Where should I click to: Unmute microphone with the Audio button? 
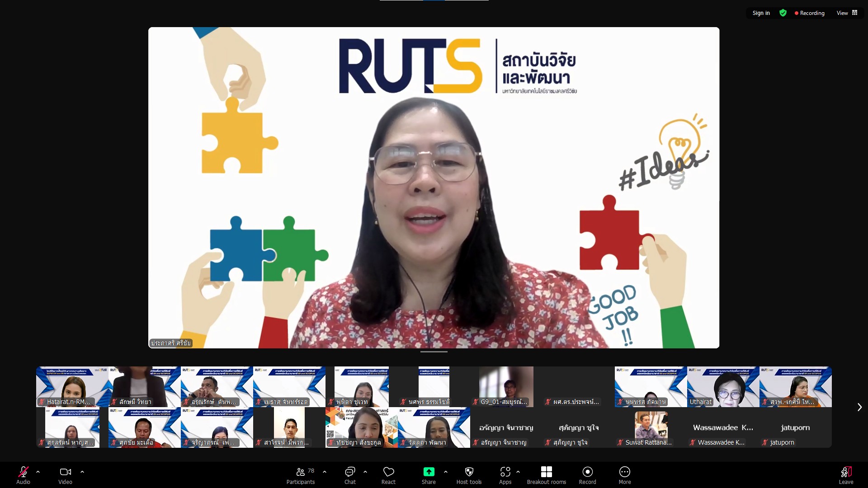click(23, 475)
